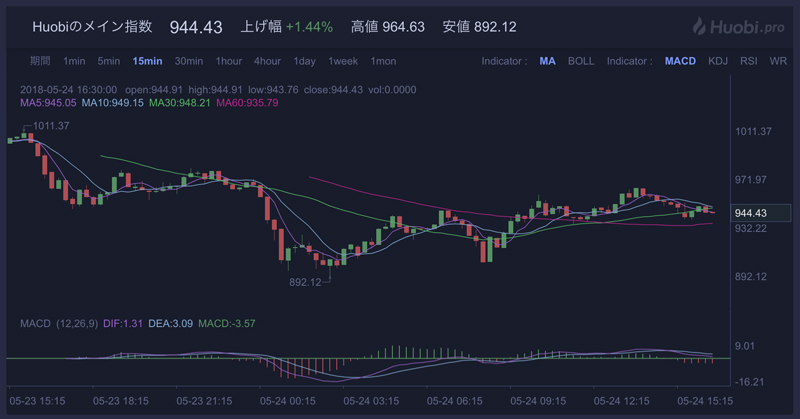Click the Huobiのメイン指数 title
Screen dimensions: 800x419
[x=92, y=27]
